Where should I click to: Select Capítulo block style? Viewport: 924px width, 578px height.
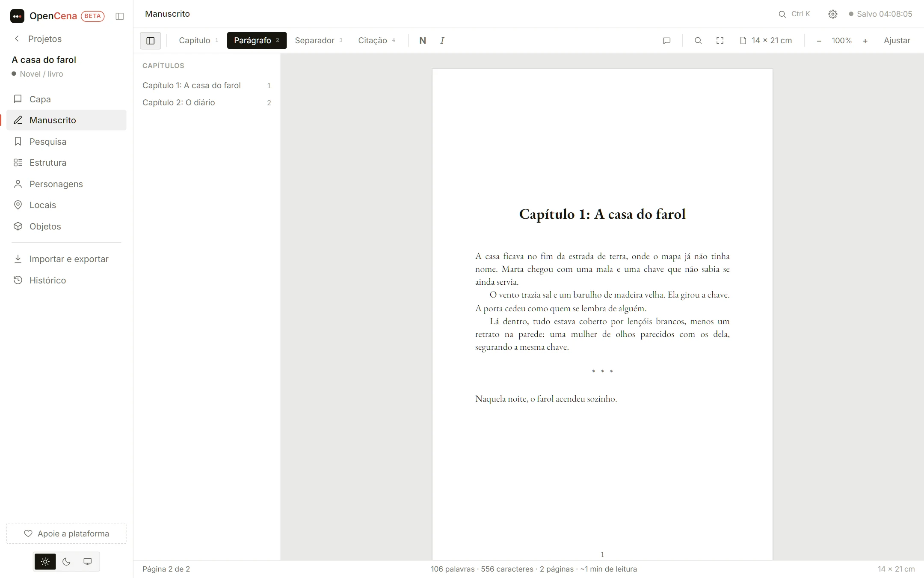pyautogui.click(x=198, y=41)
